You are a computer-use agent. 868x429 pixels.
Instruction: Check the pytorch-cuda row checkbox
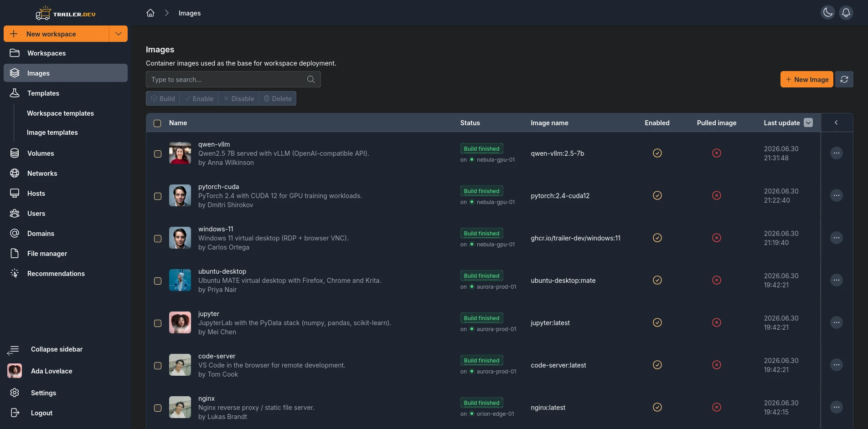[158, 196]
